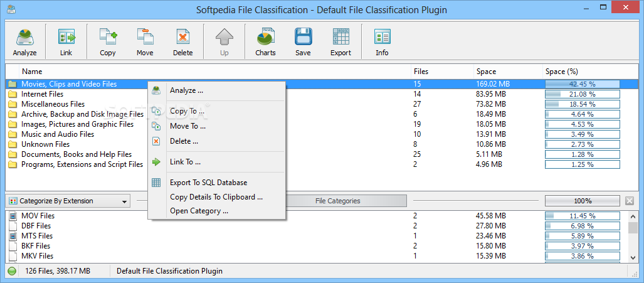Click the folder icon of Music and Audio Files
Viewport: 644px width, 283px height.
point(13,134)
